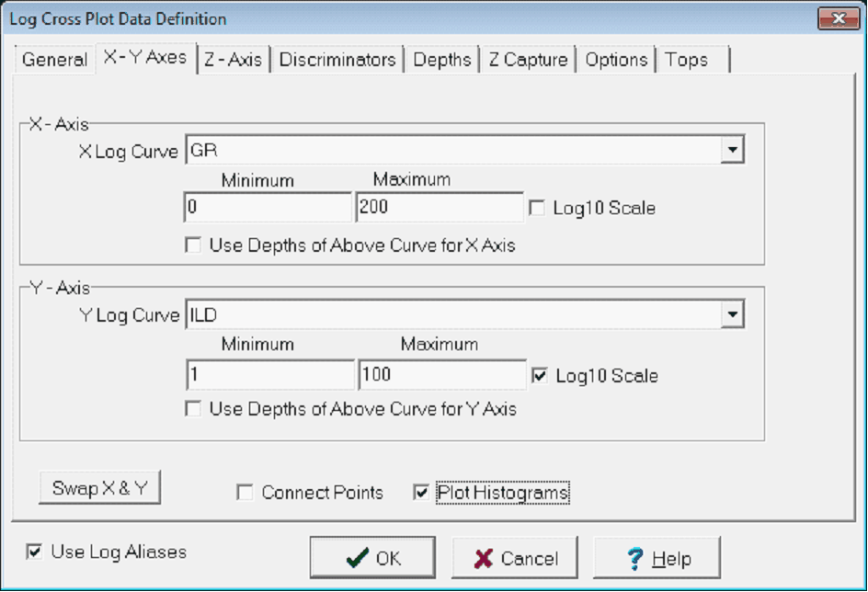This screenshot has height=592, width=868.
Task: Disable Log10 Scale for Y axis
Action: tap(540, 375)
